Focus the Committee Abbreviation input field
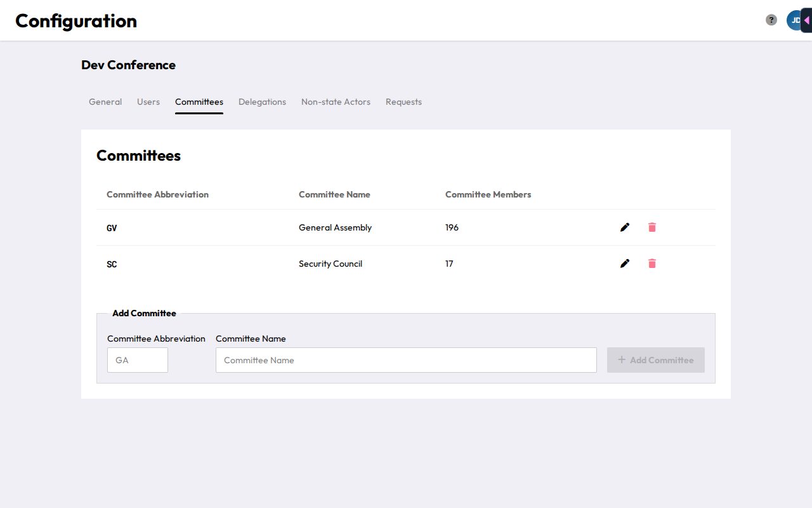Image resolution: width=812 pixels, height=508 pixels. (x=138, y=360)
